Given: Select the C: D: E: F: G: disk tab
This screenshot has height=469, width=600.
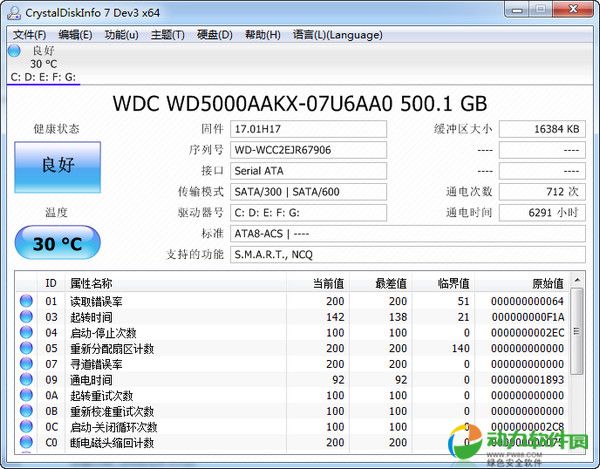Looking at the screenshot, I should (44, 76).
